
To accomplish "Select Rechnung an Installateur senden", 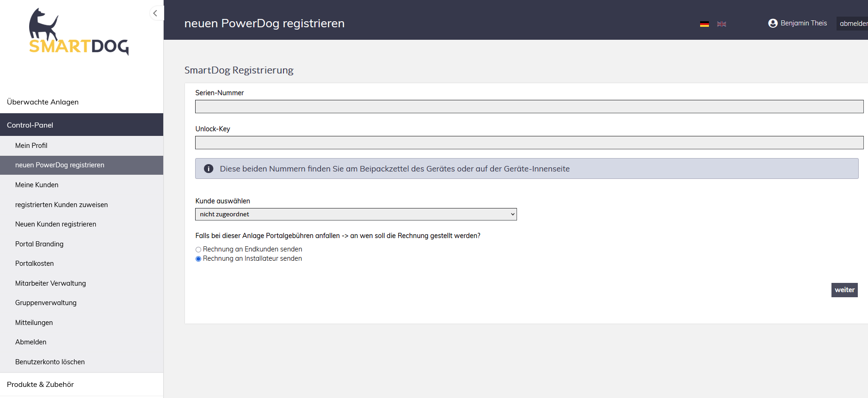I will [x=198, y=259].
